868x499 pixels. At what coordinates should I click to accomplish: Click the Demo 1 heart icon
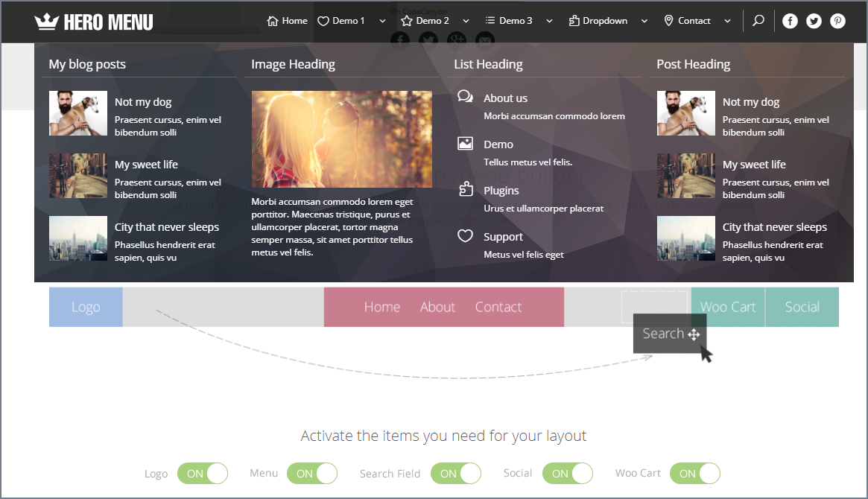pos(323,21)
